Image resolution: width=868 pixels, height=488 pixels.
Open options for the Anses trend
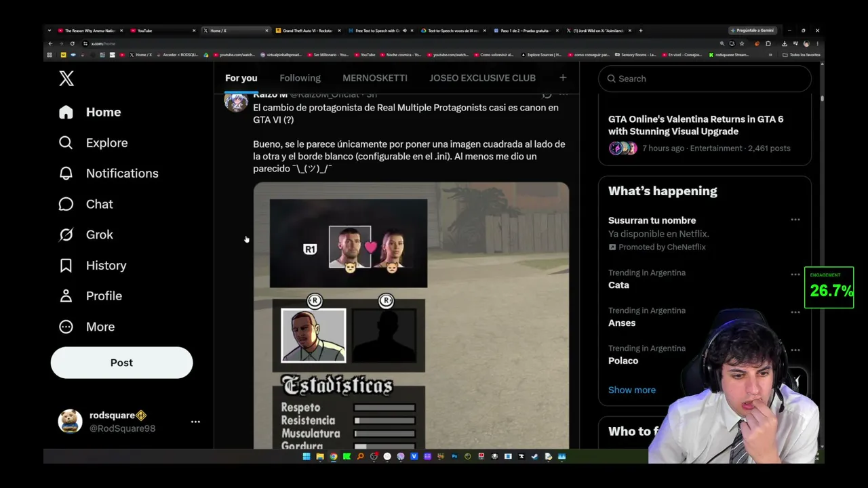795,312
